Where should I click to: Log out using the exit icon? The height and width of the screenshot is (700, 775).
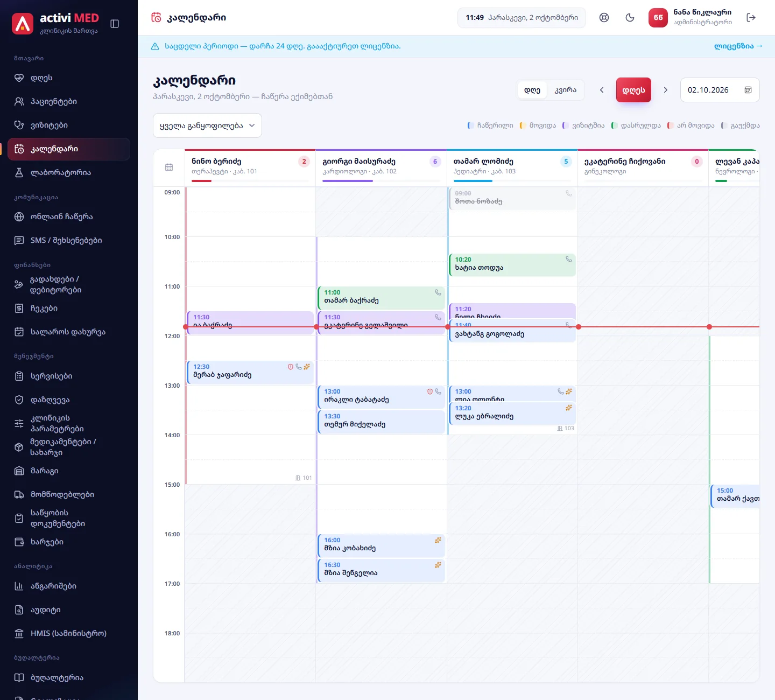751,18
